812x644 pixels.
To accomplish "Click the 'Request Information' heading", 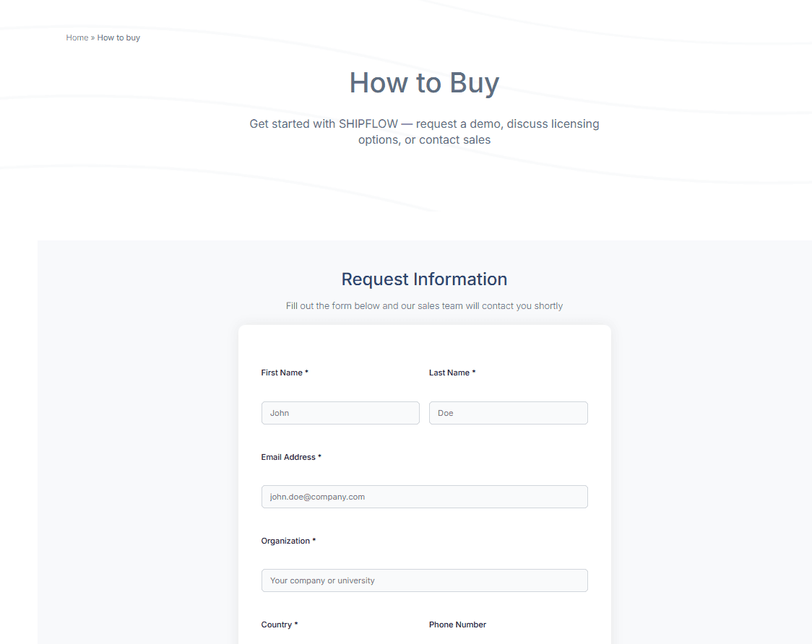I will [424, 279].
